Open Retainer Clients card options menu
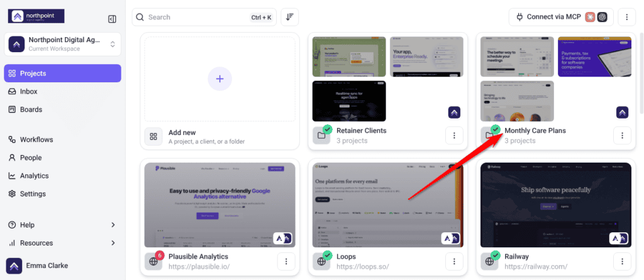644x280 pixels. pyautogui.click(x=454, y=135)
